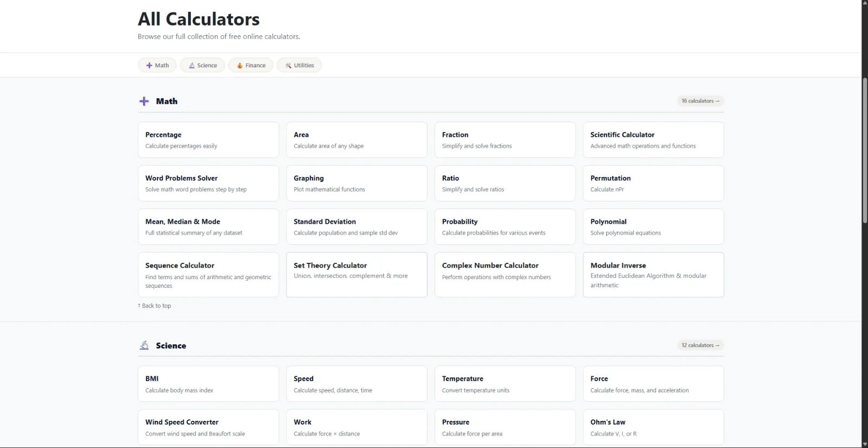Image resolution: width=868 pixels, height=448 pixels.
Task: Click the Science section heading text
Action: [171, 345]
